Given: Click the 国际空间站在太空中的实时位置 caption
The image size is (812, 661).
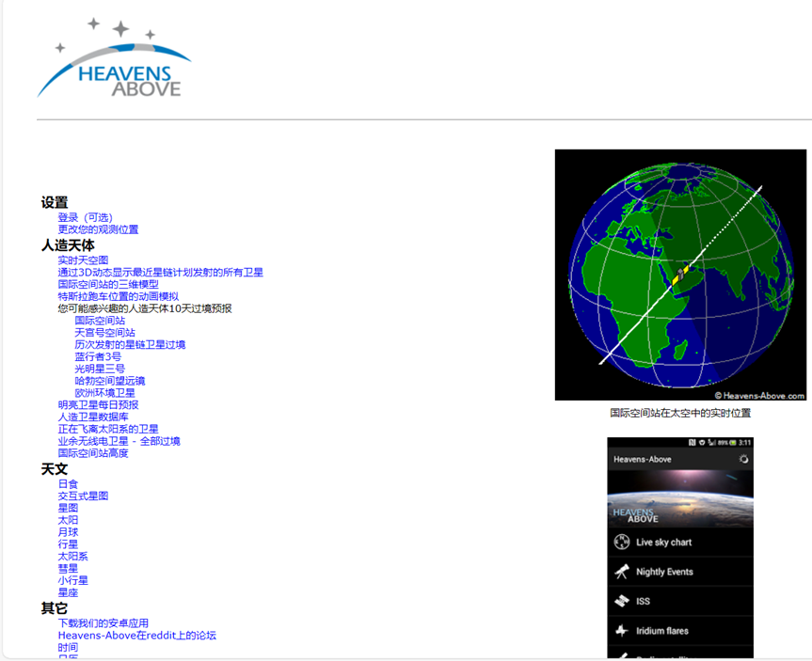Looking at the screenshot, I should coord(680,413).
